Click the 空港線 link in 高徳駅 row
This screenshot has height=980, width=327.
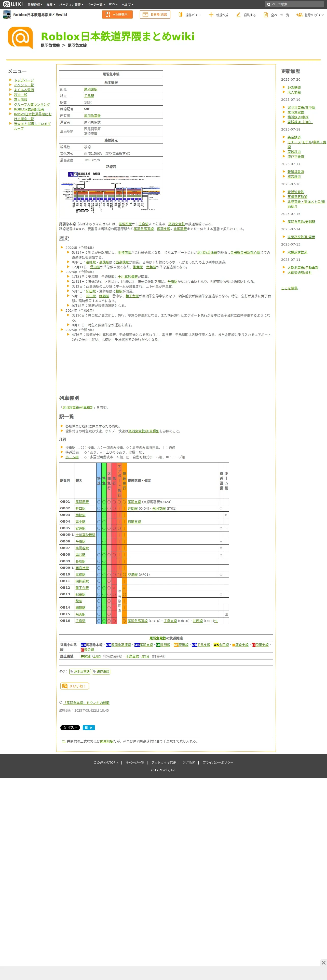pos(132,574)
